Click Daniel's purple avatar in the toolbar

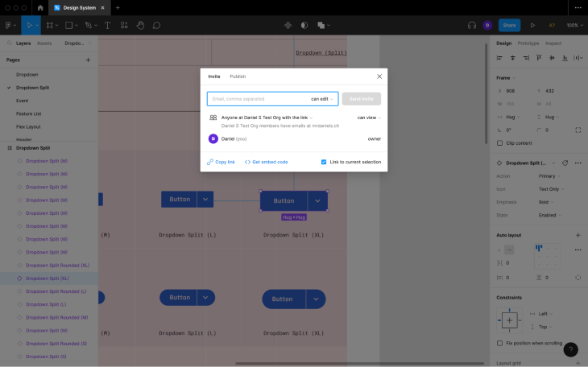(x=487, y=25)
